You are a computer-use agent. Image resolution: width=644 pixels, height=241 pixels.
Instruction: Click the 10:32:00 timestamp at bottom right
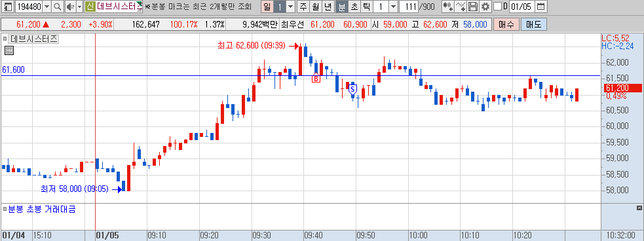tap(621, 236)
